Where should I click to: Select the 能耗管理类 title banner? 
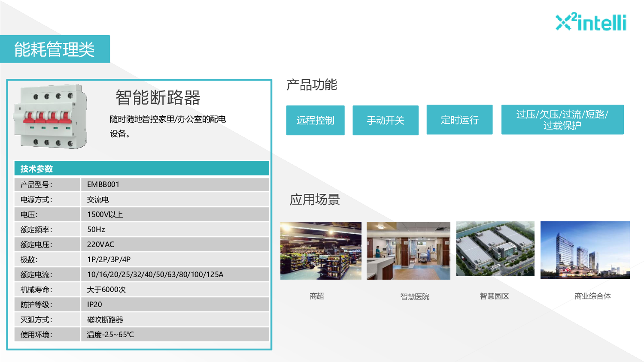[x=55, y=49]
